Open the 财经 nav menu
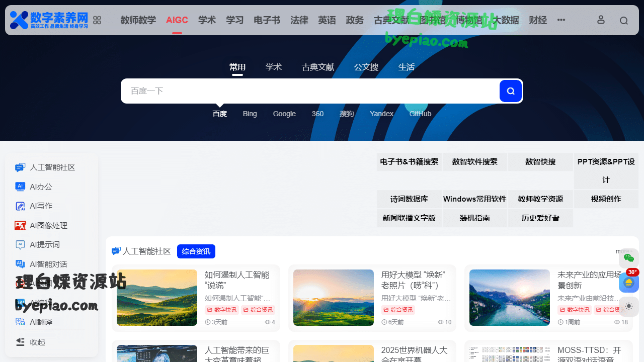This screenshot has width=644, height=362. coord(538,20)
